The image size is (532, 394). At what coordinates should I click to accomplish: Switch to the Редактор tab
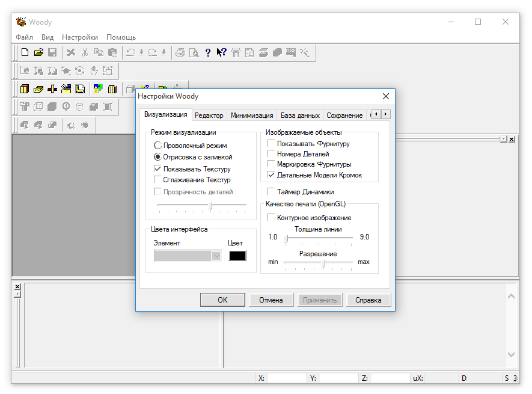coord(209,115)
